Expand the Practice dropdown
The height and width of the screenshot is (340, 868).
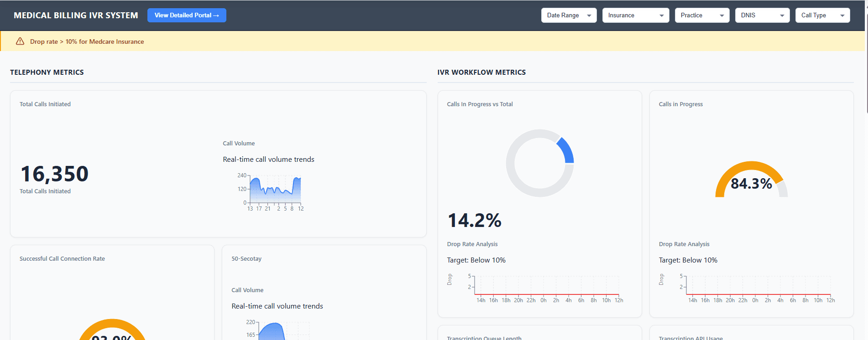pos(702,15)
